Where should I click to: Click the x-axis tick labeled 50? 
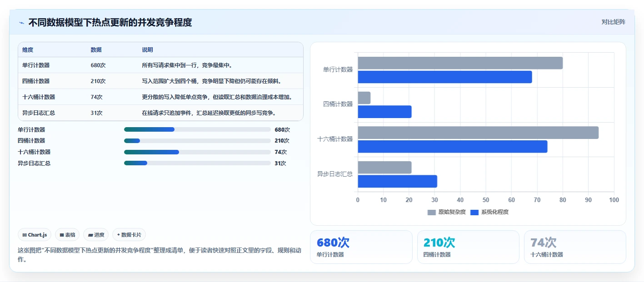(x=486, y=200)
